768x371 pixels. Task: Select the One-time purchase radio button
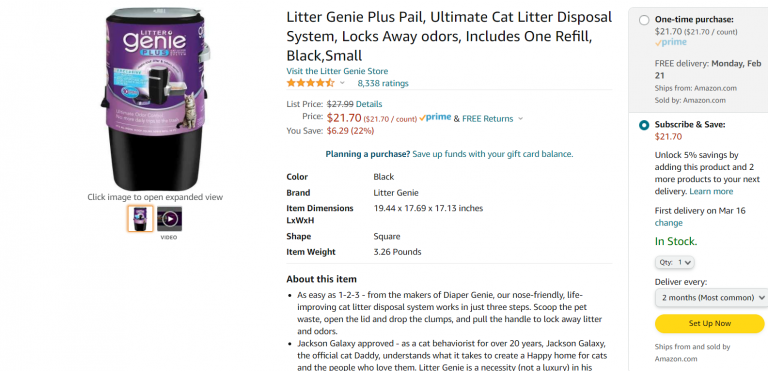644,20
